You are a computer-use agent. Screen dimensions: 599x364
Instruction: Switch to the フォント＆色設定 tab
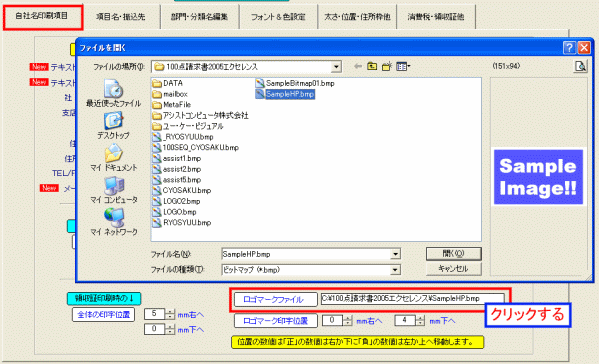pos(278,17)
